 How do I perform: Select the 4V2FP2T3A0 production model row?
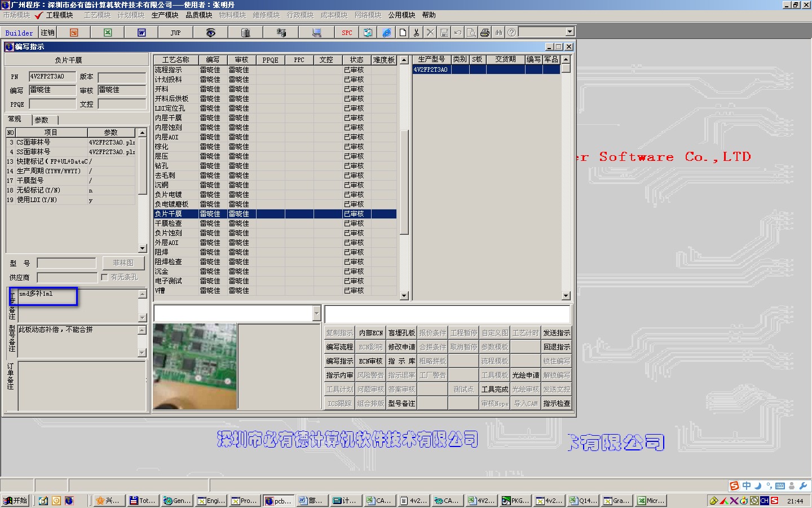coord(487,70)
